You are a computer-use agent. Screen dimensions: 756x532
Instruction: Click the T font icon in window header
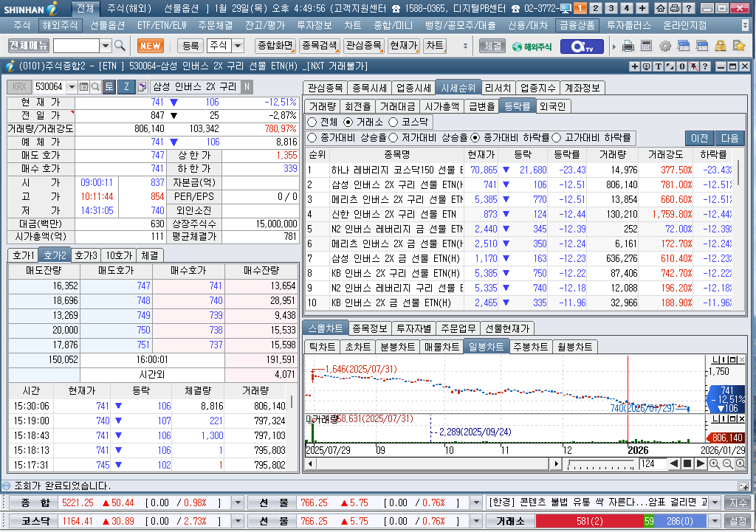click(x=658, y=66)
